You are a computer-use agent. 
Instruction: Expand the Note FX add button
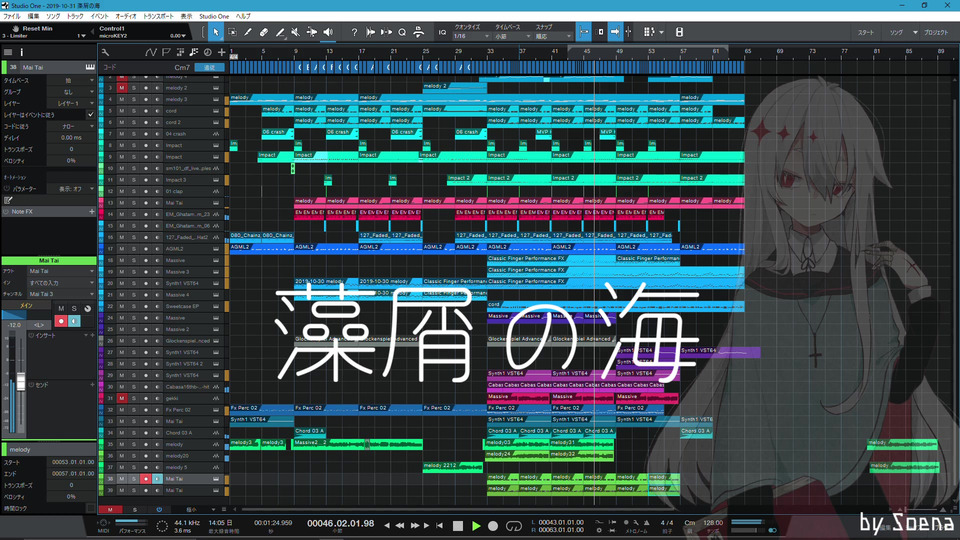[92, 212]
